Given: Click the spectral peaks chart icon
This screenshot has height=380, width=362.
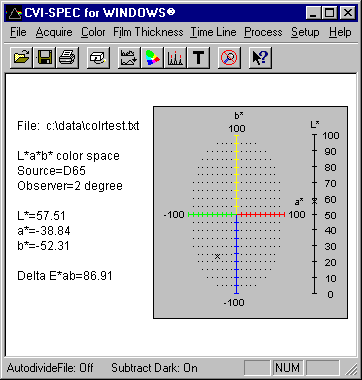Looking at the screenshot, I should [175, 58].
